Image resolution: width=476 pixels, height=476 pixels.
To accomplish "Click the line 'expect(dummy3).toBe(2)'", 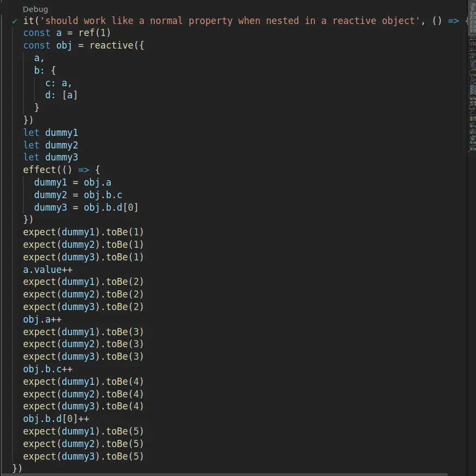I will 83,307.
